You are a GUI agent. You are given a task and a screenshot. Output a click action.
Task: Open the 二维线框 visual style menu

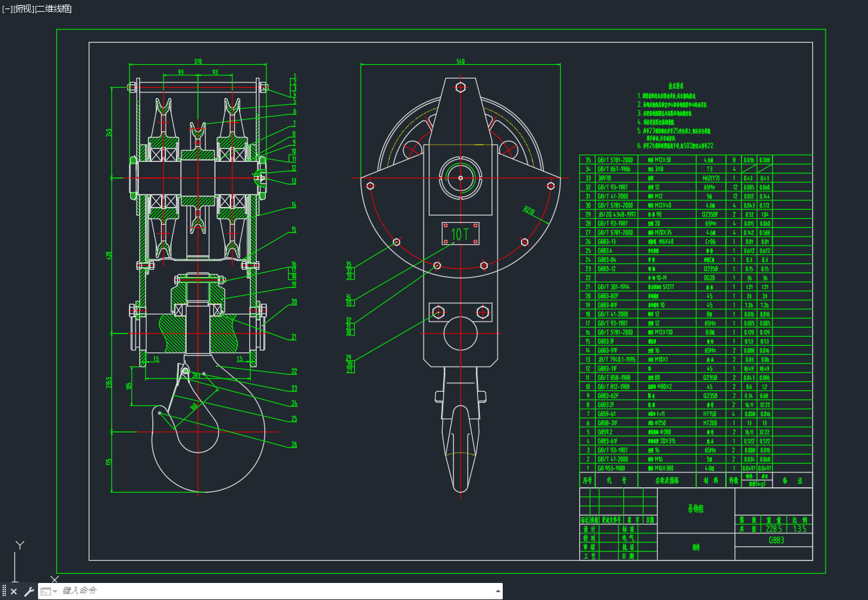pyautogui.click(x=53, y=9)
